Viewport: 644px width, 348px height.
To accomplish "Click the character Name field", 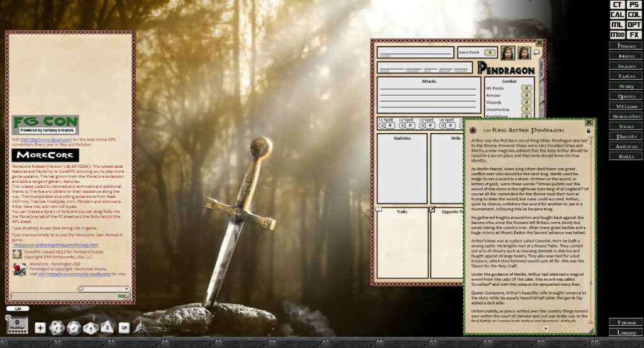I will pyautogui.click(x=415, y=53).
